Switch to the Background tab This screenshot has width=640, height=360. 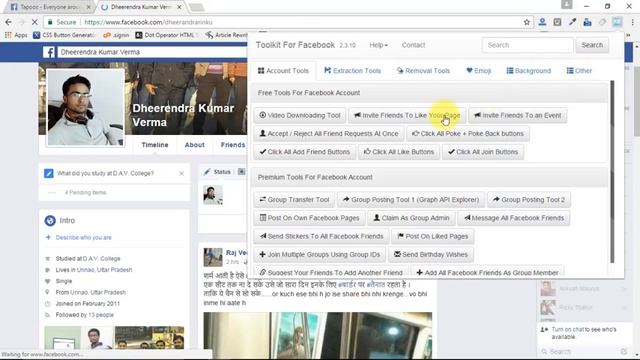tap(529, 71)
